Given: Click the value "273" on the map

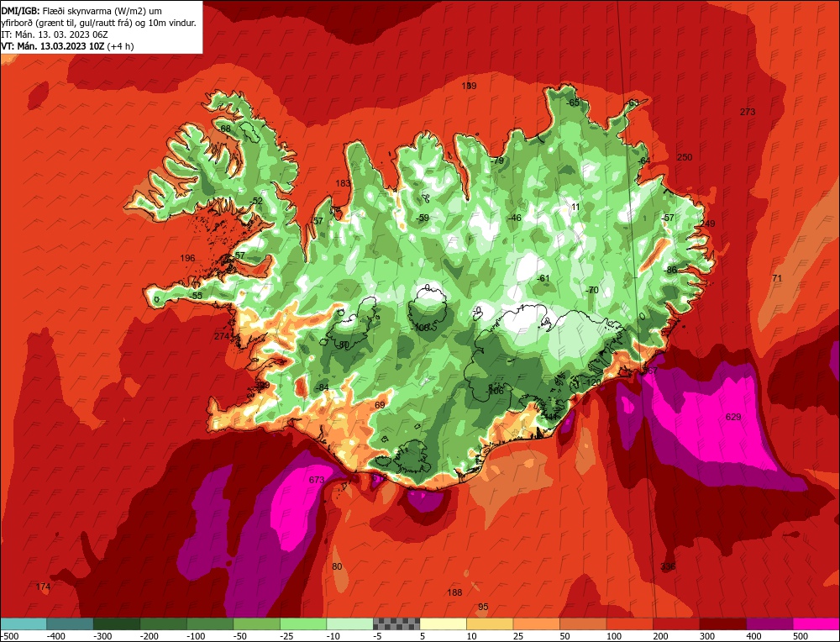Looking at the screenshot, I should (x=748, y=112).
